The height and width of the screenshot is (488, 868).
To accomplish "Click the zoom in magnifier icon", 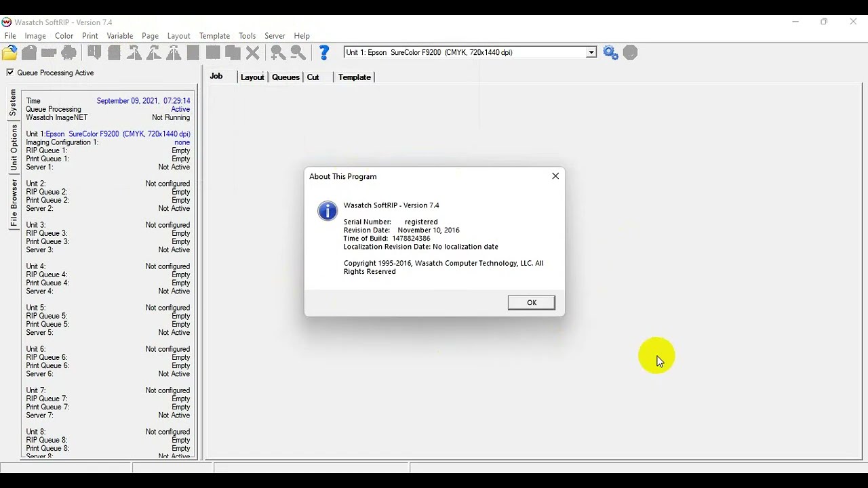I will (277, 53).
